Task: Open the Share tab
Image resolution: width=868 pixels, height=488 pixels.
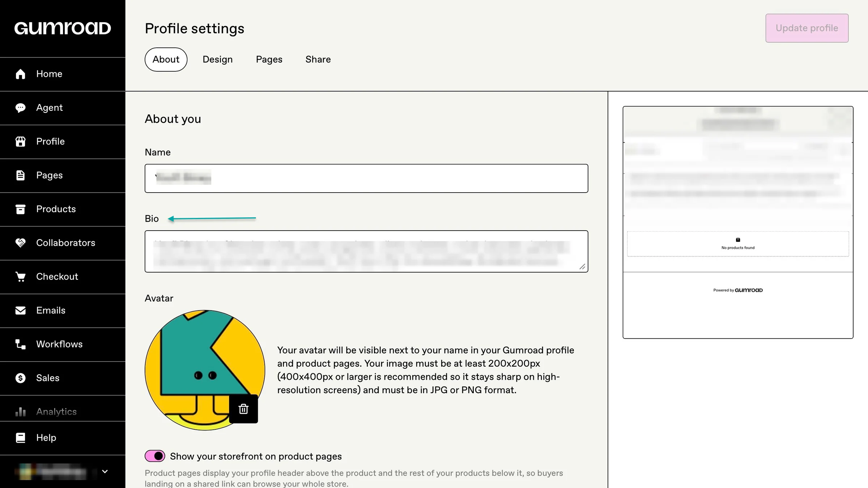Action: tap(318, 59)
